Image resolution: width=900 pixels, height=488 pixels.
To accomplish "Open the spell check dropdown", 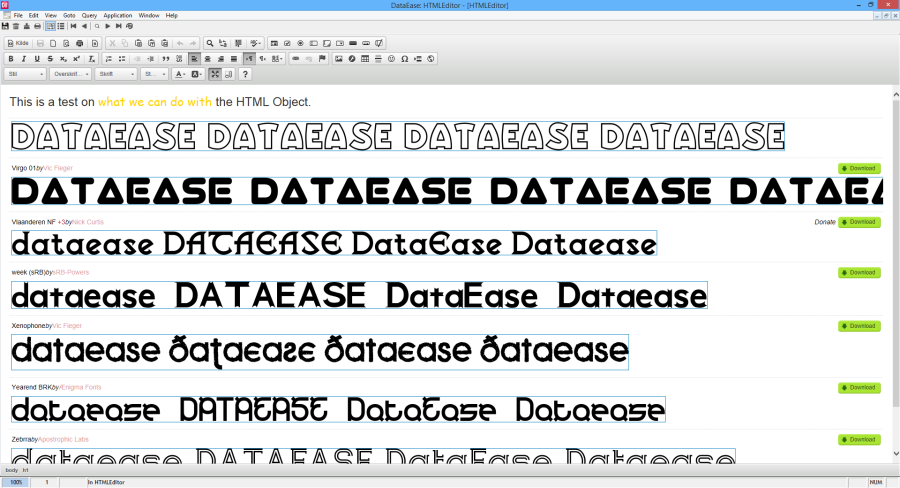I will click(255, 43).
